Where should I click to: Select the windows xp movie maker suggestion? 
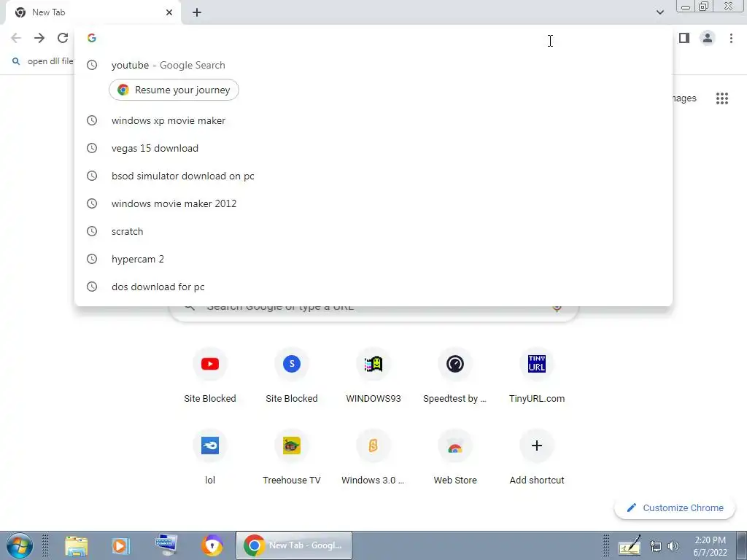pyautogui.click(x=373, y=120)
